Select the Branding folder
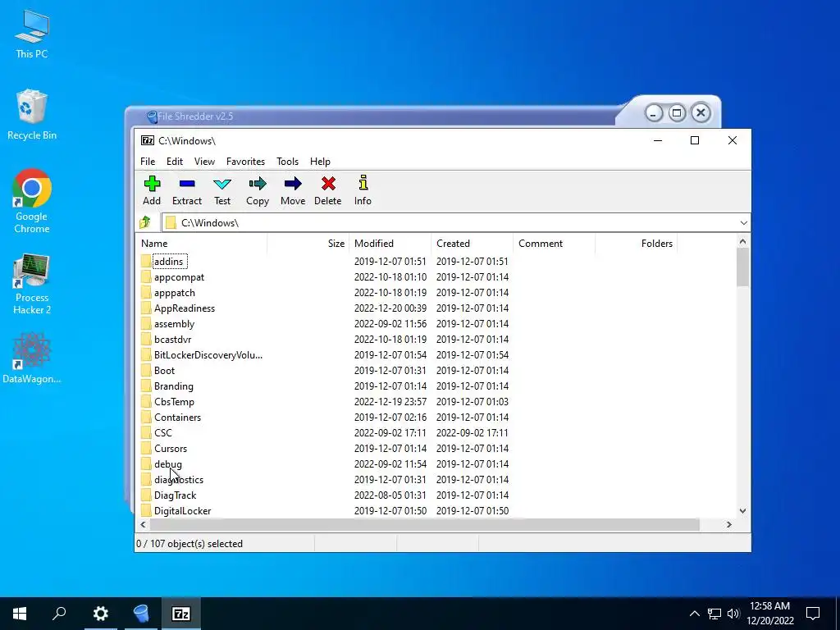This screenshot has height=630, width=840. [174, 386]
